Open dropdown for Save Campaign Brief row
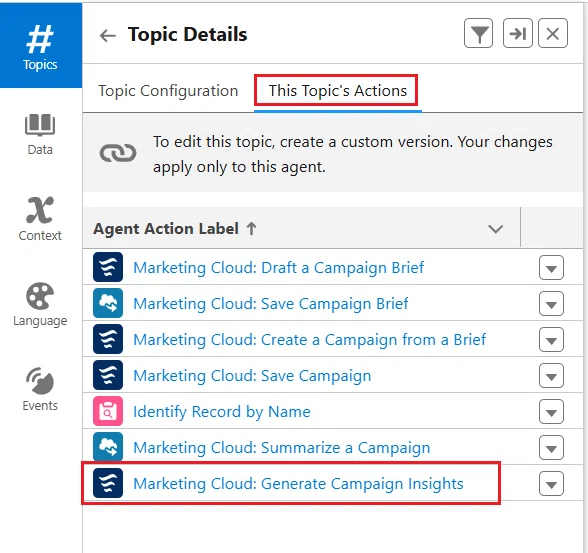 pyautogui.click(x=551, y=304)
